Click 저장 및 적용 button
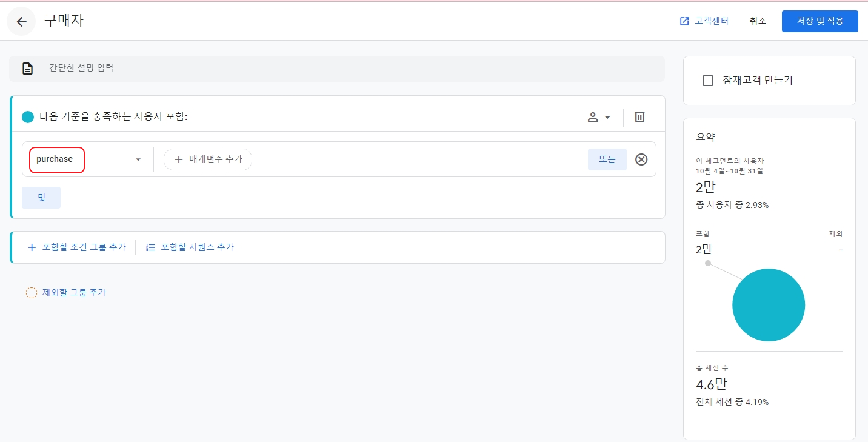The image size is (868, 442). tap(820, 21)
